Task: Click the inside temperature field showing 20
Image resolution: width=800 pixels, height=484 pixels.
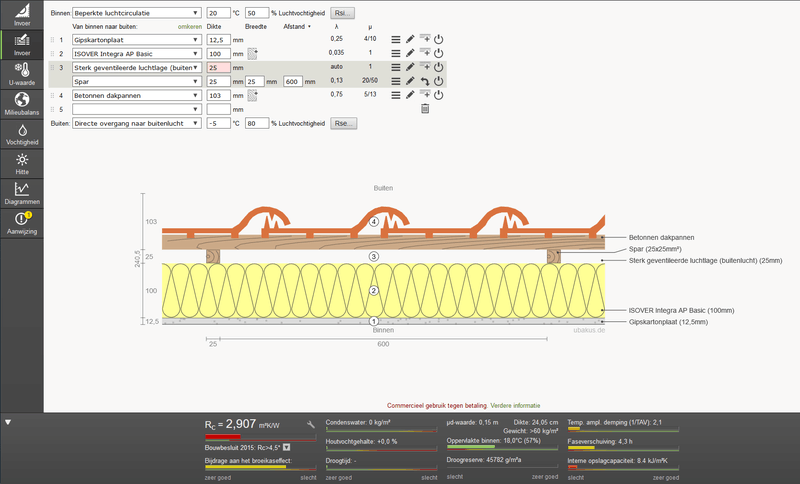Action: (x=218, y=13)
